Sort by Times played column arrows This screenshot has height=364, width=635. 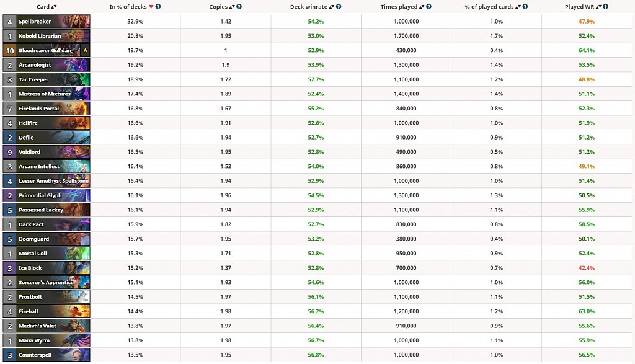[422, 7]
